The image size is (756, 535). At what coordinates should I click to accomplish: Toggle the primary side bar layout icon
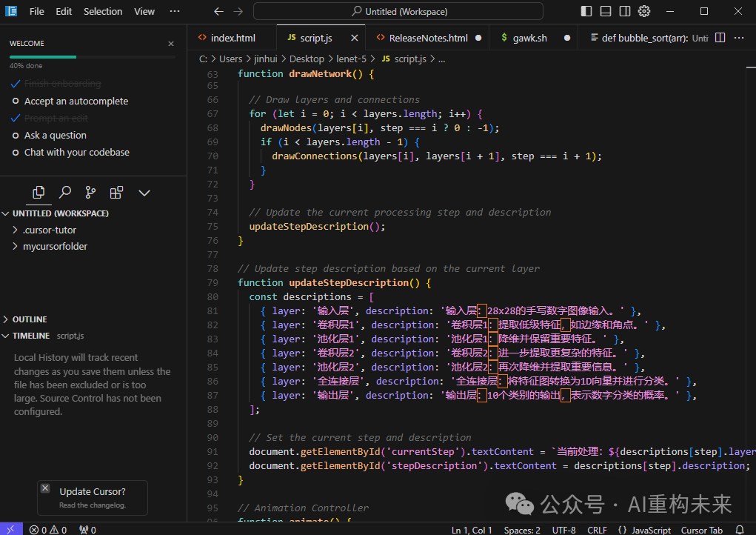(586, 11)
